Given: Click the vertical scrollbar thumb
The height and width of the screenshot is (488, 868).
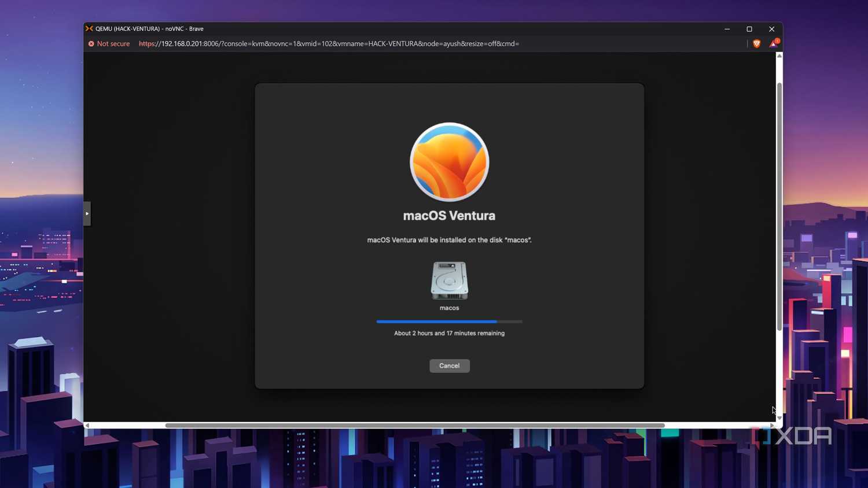Looking at the screenshot, I should click(x=779, y=206).
